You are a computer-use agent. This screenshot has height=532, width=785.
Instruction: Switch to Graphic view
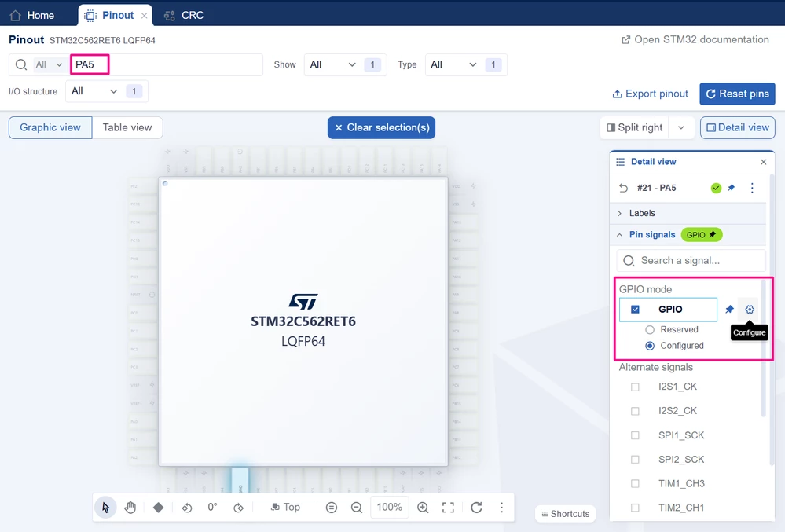point(50,127)
